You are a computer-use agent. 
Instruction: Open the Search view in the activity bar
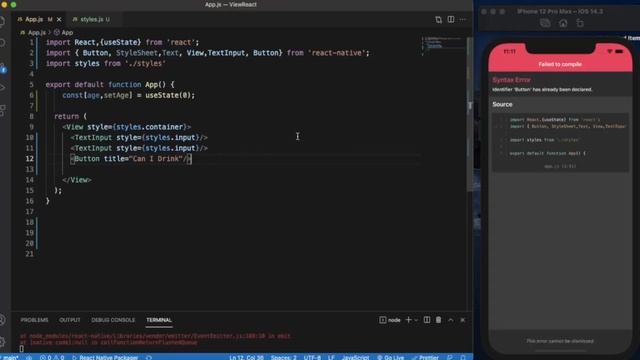tap(2, 43)
